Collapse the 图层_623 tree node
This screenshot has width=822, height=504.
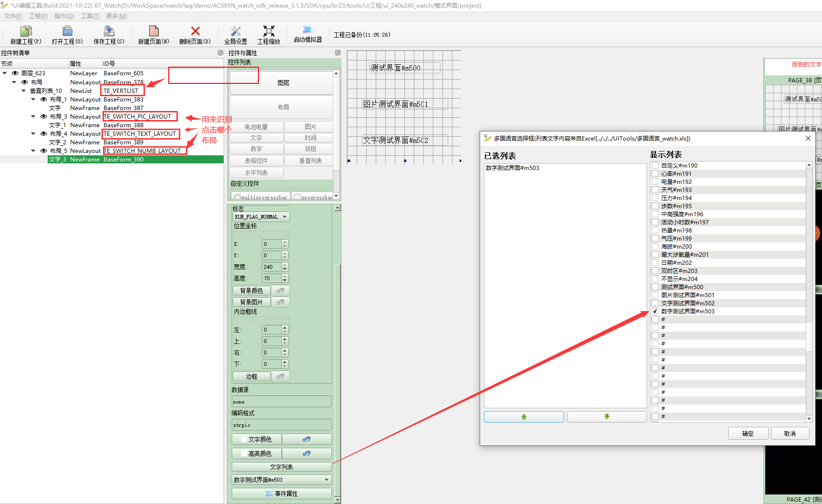click(4, 73)
